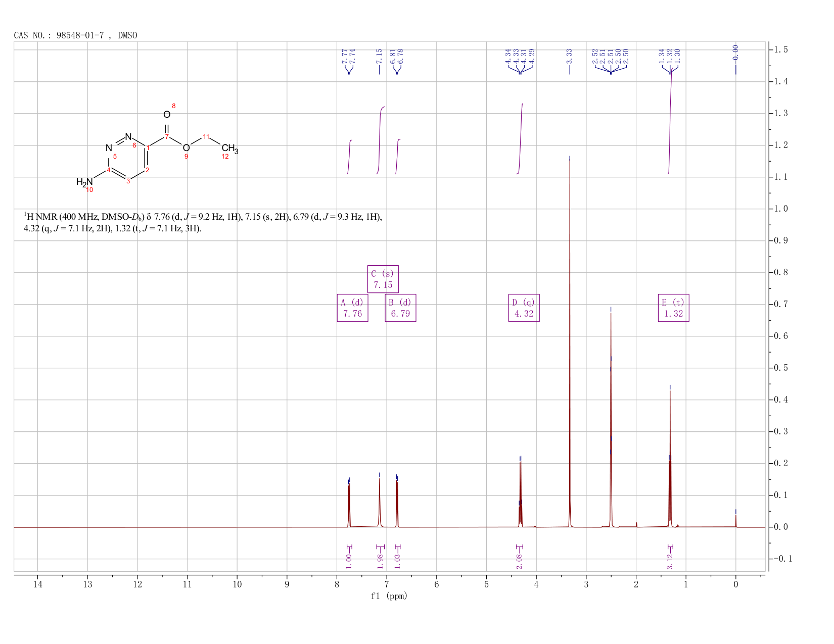Click the N atom labeled 5
The width and height of the screenshot is (834, 644).
point(109,148)
